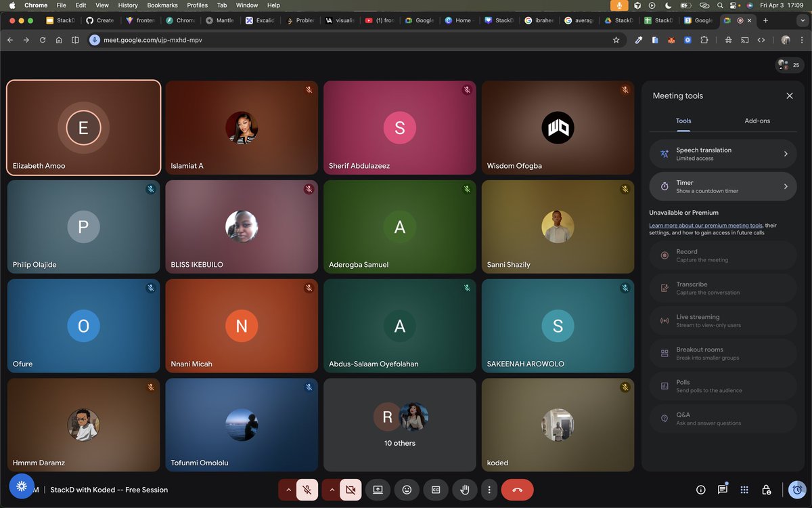Open the emoji reactions picker
The image size is (812, 508).
[407, 490]
